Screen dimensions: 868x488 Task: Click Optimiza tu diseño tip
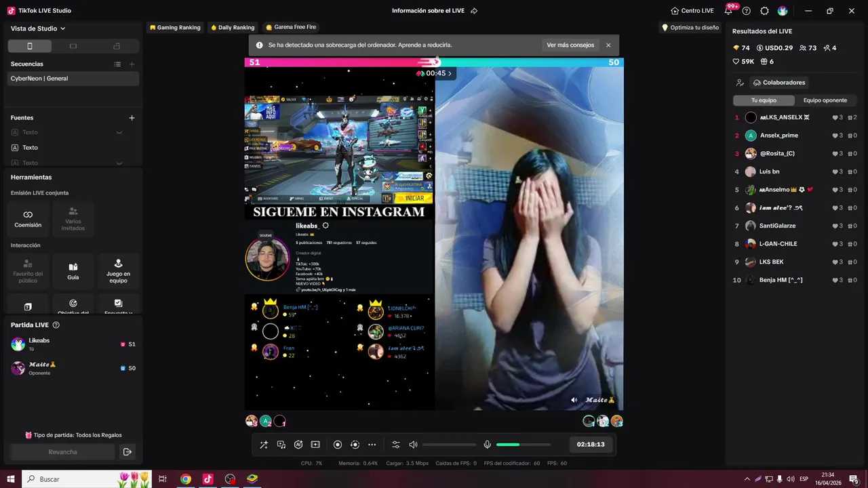pyautogui.click(x=690, y=28)
